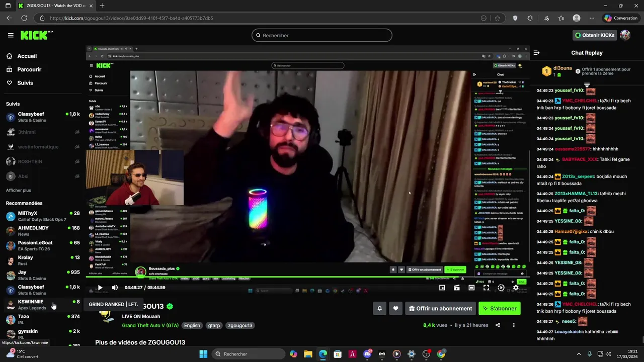The image size is (644, 362).
Task: Open Classybeef channel in Suivis list
Action: coord(42,117)
